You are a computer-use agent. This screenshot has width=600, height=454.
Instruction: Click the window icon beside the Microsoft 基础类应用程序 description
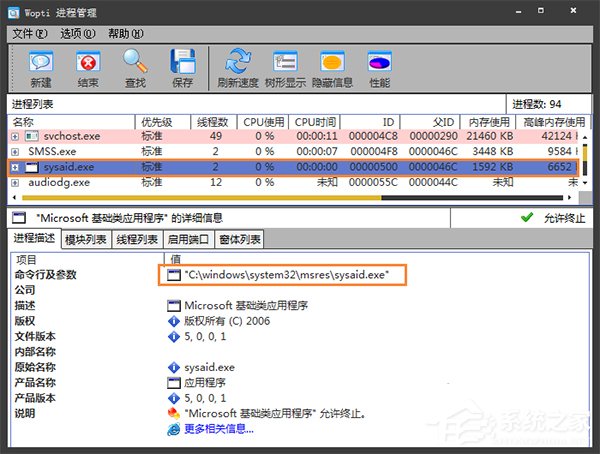point(174,305)
